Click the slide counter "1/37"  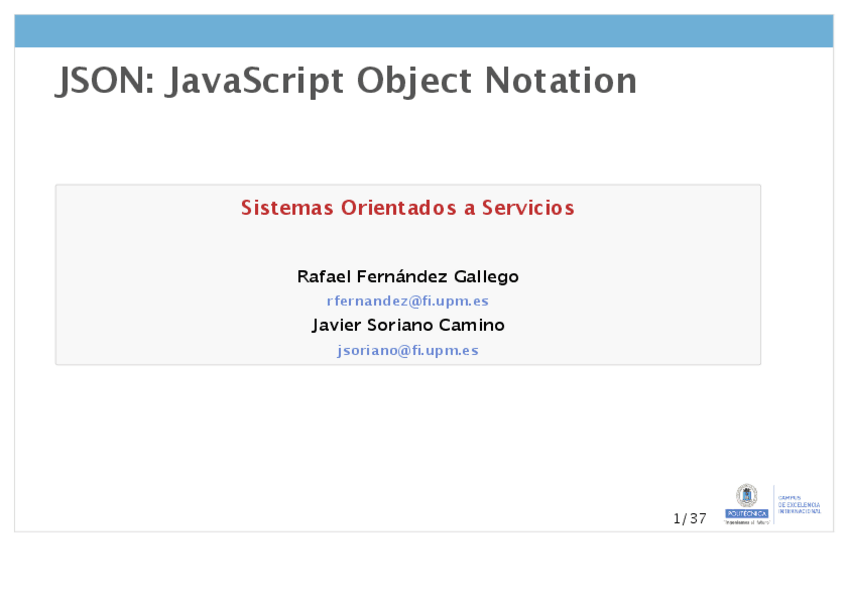coord(690,519)
